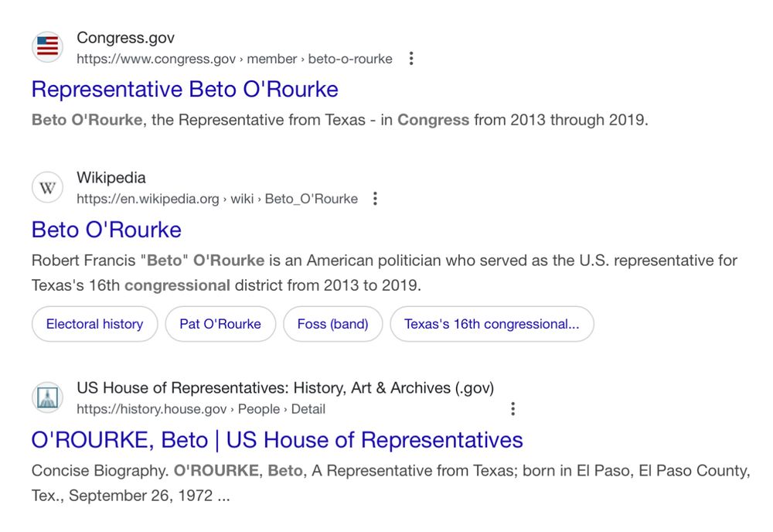Click the en.wikipedia.org wiki URL breadcrumb
Image resolution: width=773 pixels, height=532 pixels.
216,199
